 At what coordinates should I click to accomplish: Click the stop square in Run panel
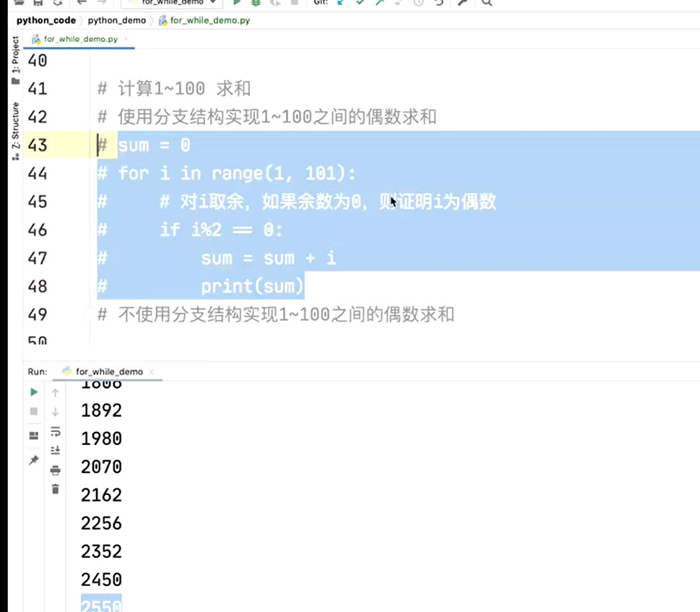tap(34, 412)
